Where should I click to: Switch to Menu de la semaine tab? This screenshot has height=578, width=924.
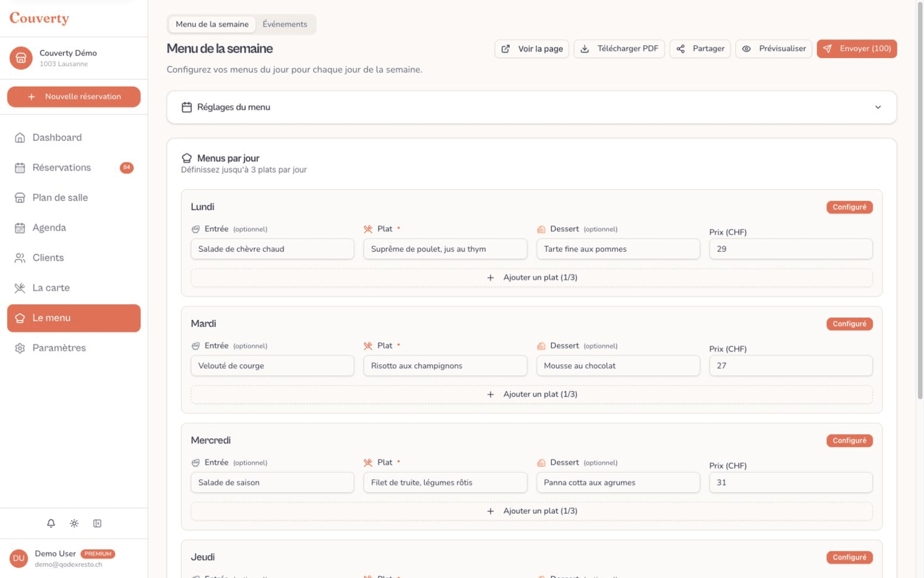(212, 24)
